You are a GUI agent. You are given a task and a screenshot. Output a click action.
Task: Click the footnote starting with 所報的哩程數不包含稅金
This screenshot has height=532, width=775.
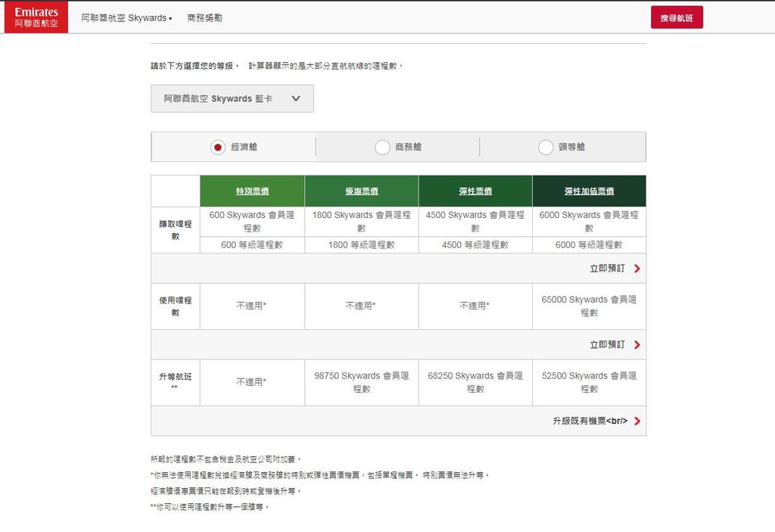point(226,459)
